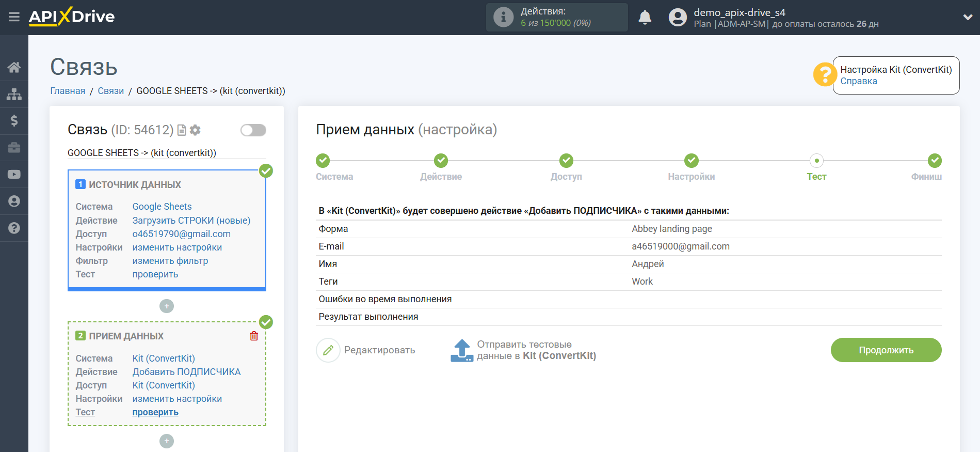
Task: Click the Abbey landing page value
Action: click(x=672, y=229)
